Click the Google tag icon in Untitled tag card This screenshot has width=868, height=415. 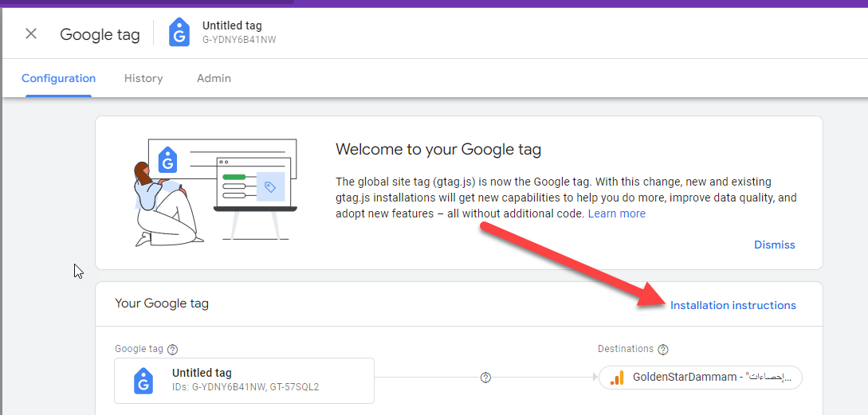(x=143, y=381)
